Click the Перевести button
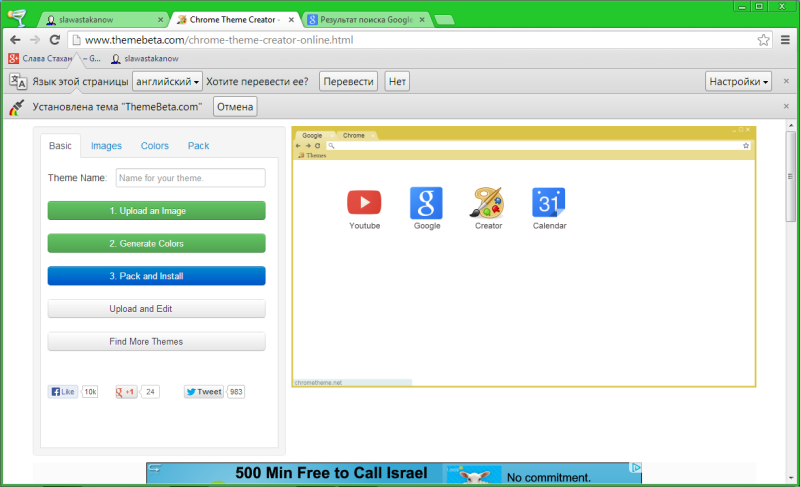Viewport: 800px width, 487px height. coord(348,82)
